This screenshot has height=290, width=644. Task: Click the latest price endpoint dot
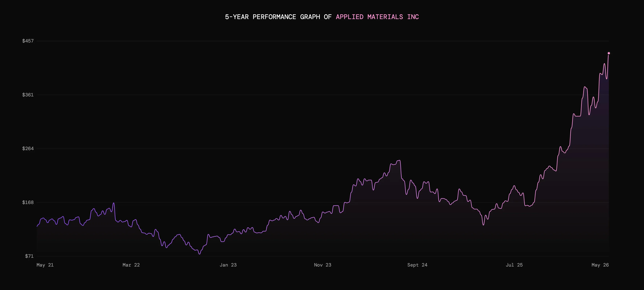point(609,53)
